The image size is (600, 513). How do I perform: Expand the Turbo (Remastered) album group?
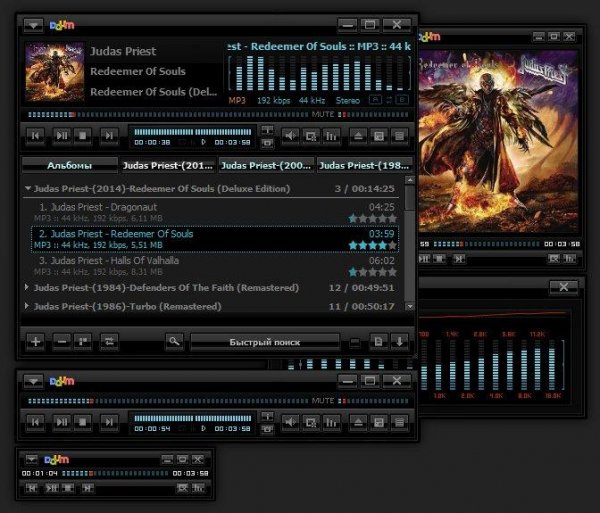[x=27, y=306]
